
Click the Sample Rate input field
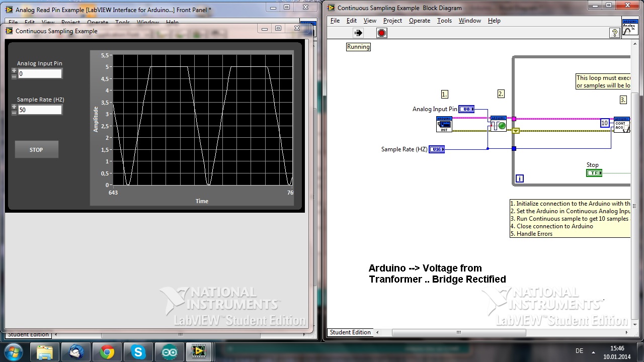coord(40,110)
